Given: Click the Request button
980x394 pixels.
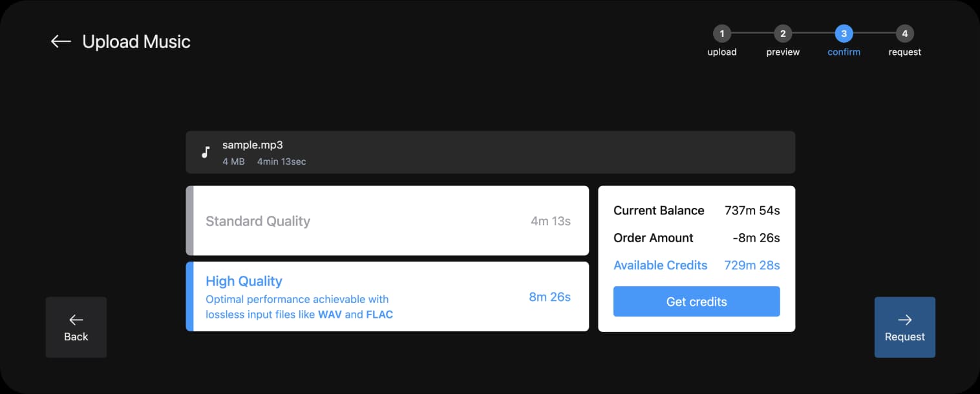Looking at the screenshot, I should (904, 327).
